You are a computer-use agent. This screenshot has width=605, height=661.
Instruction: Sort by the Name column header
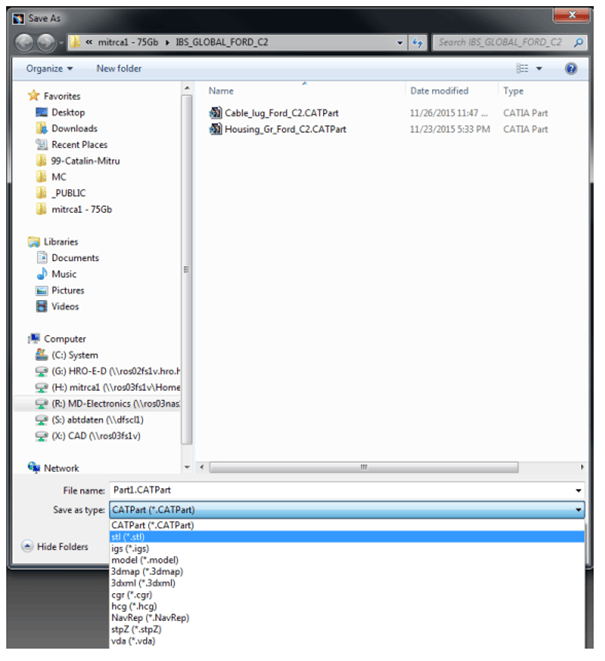click(221, 91)
